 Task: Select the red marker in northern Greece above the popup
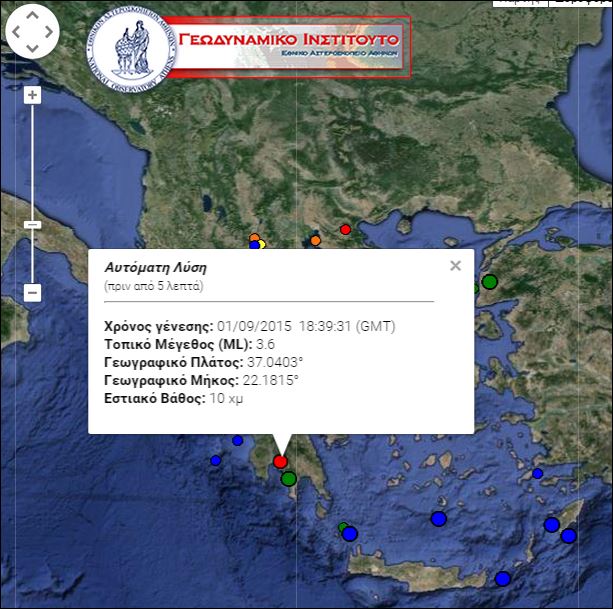pyautogui.click(x=345, y=229)
